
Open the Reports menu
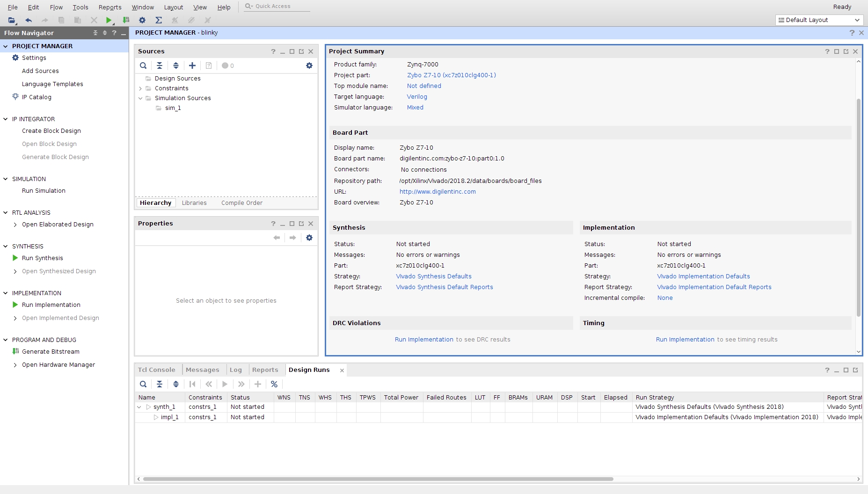(x=110, y=7)
